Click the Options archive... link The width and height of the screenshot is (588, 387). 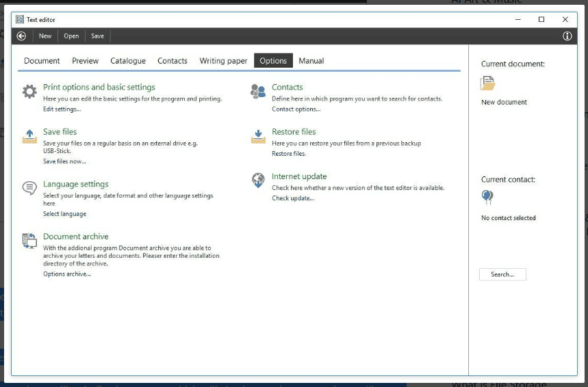click(67, 274)
